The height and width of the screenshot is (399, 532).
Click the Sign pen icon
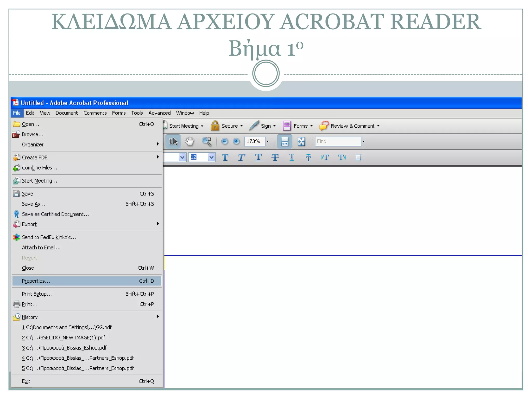click(254, 126)
